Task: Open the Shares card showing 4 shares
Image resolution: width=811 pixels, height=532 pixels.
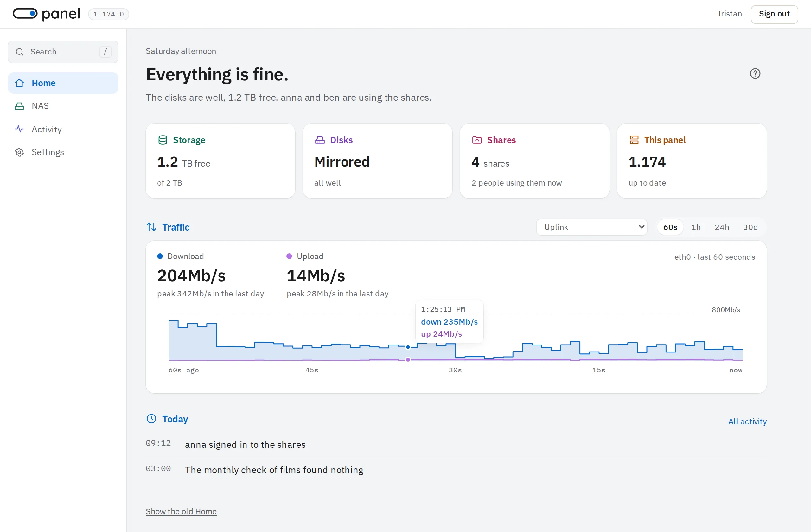Action: tap(535, 161)
